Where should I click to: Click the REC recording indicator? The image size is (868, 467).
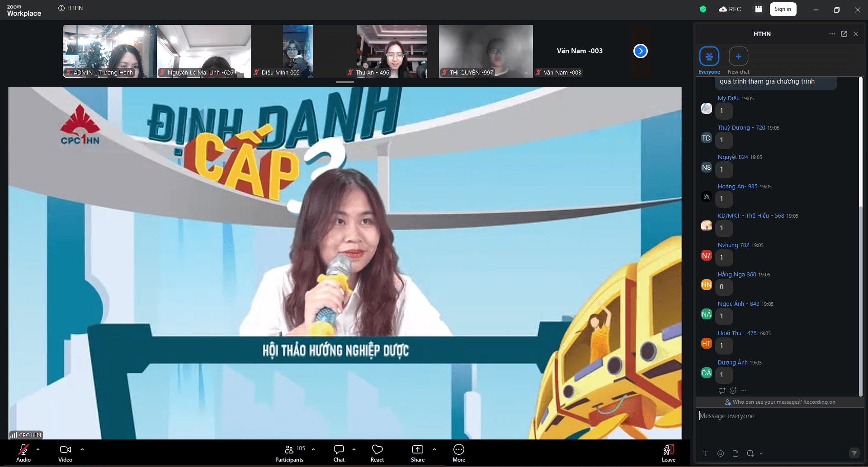coord(730,9)
